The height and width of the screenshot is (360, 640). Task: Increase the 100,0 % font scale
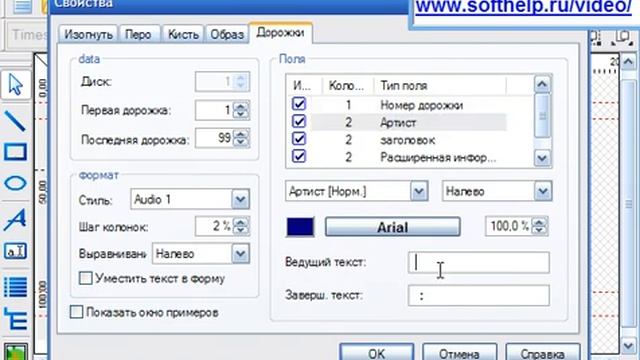pyautogui.click(x=540, y=222)
